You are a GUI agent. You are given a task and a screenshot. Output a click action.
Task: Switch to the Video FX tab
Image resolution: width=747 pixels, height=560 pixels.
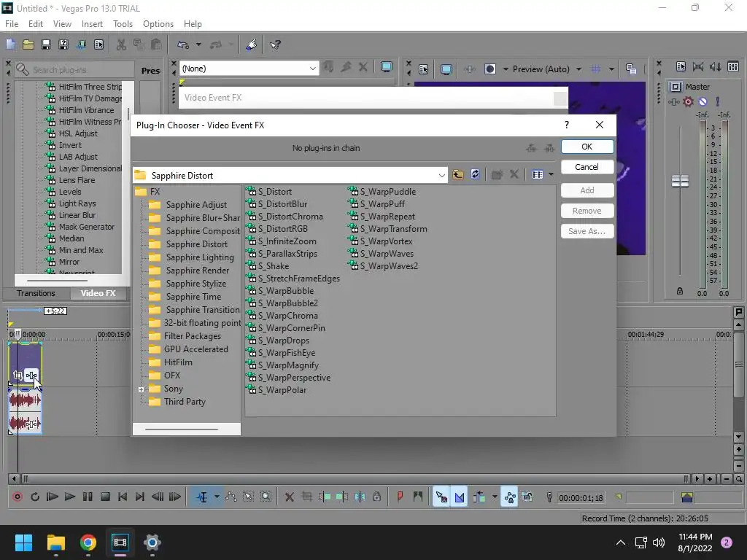point(98,293)
